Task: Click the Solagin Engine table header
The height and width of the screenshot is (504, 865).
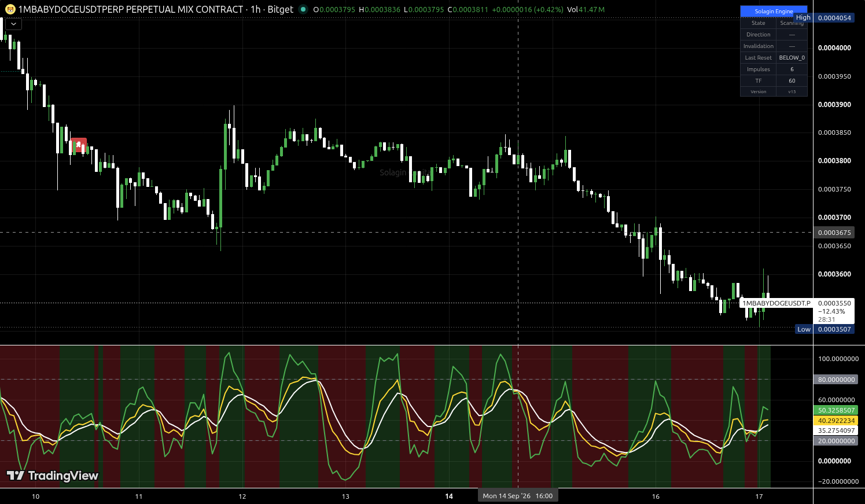Action: tap(774, 12)
